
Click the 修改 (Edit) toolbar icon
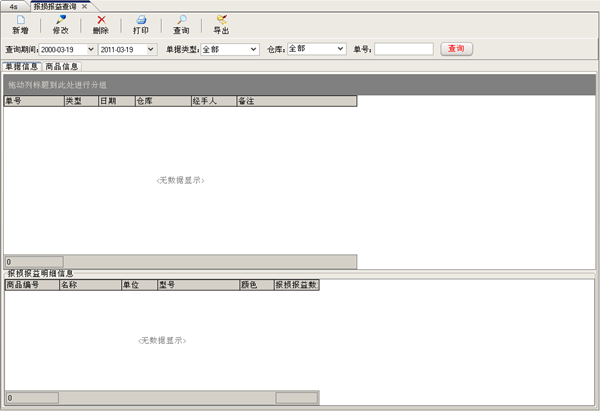[61, 20]
